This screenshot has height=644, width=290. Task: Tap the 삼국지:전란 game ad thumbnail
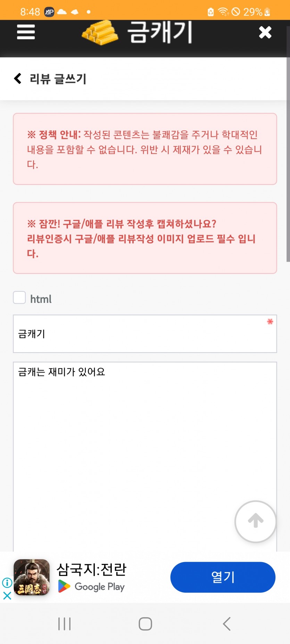coord(32,577)
